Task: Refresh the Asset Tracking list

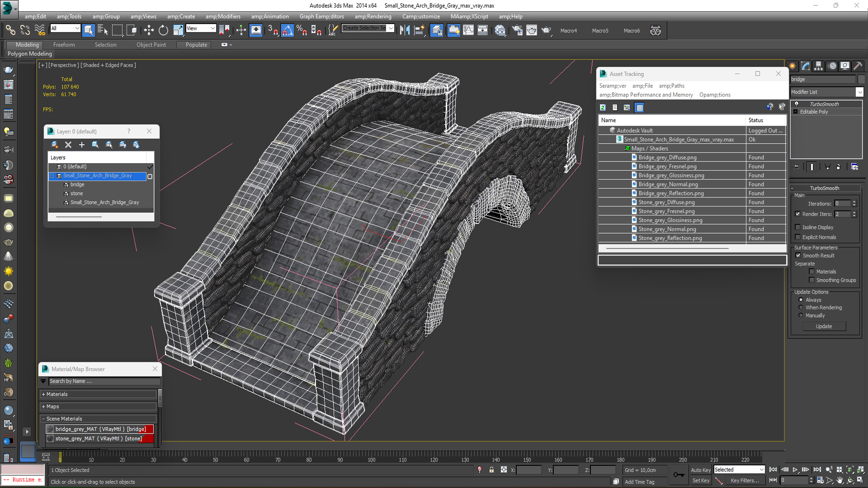Action: click(603, 108)
